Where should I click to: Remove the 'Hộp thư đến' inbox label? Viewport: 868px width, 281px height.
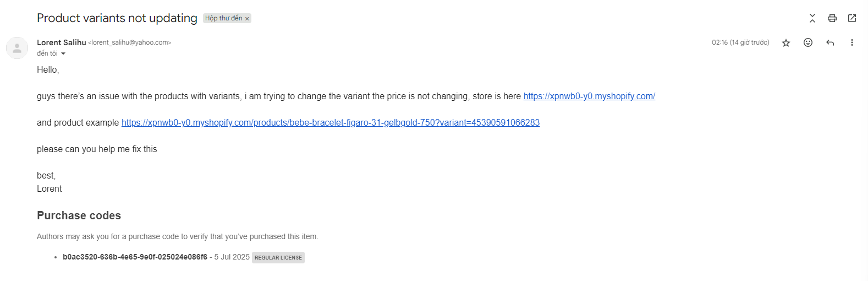pos(247,19)
